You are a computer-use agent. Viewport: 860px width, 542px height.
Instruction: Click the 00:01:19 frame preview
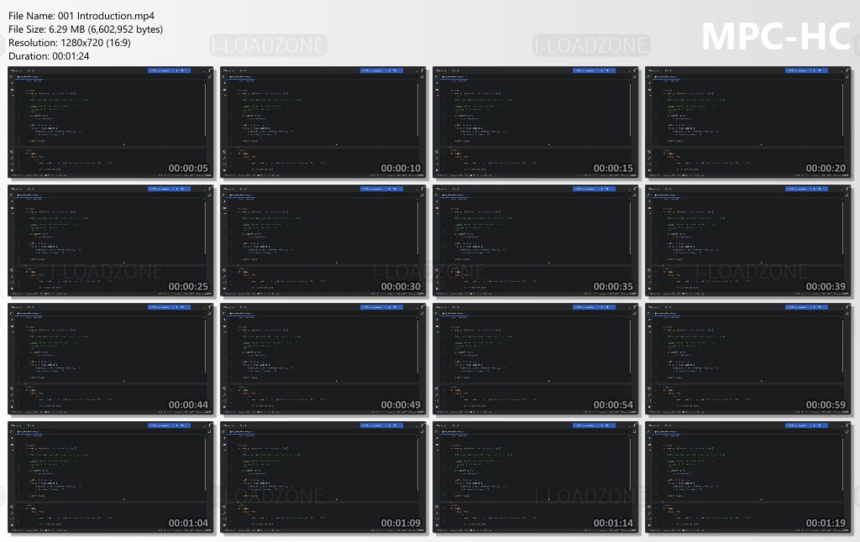click(x=748, y=477)
